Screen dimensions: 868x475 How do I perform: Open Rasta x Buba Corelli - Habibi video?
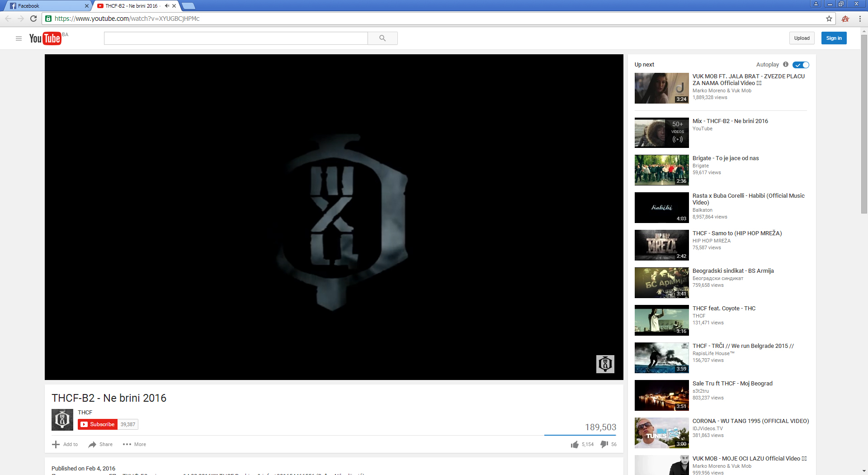[749, 199]
